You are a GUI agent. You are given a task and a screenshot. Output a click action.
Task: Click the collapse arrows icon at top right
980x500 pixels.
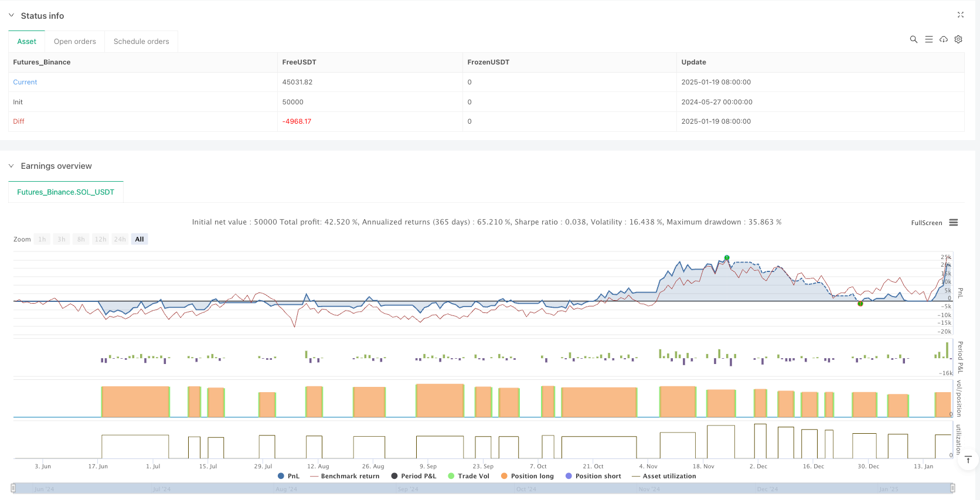click(960, 15)
